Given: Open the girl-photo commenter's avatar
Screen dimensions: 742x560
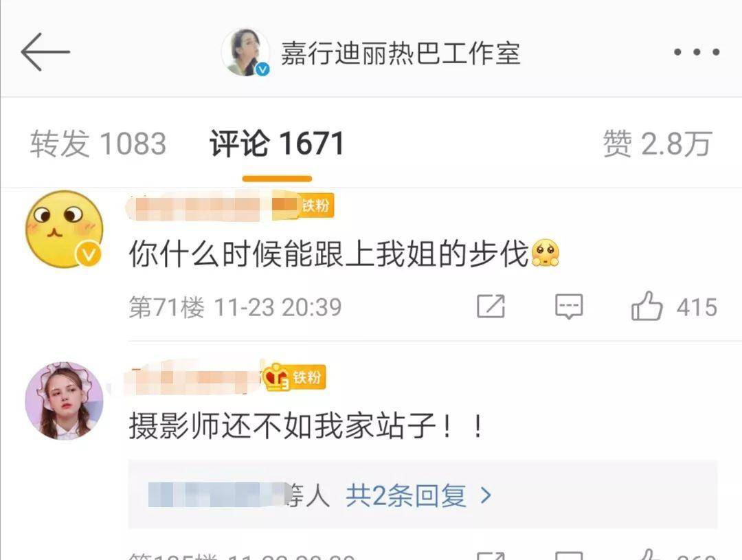Looking at the screenshot, I should click(65, 401).
